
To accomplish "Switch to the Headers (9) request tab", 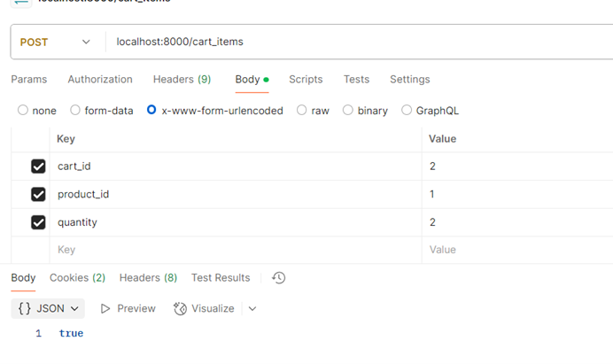I will click(x=182, y=80).
